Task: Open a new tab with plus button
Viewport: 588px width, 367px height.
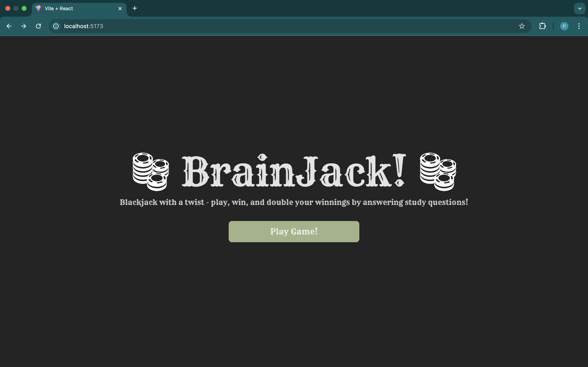Action: click(135, 9)
